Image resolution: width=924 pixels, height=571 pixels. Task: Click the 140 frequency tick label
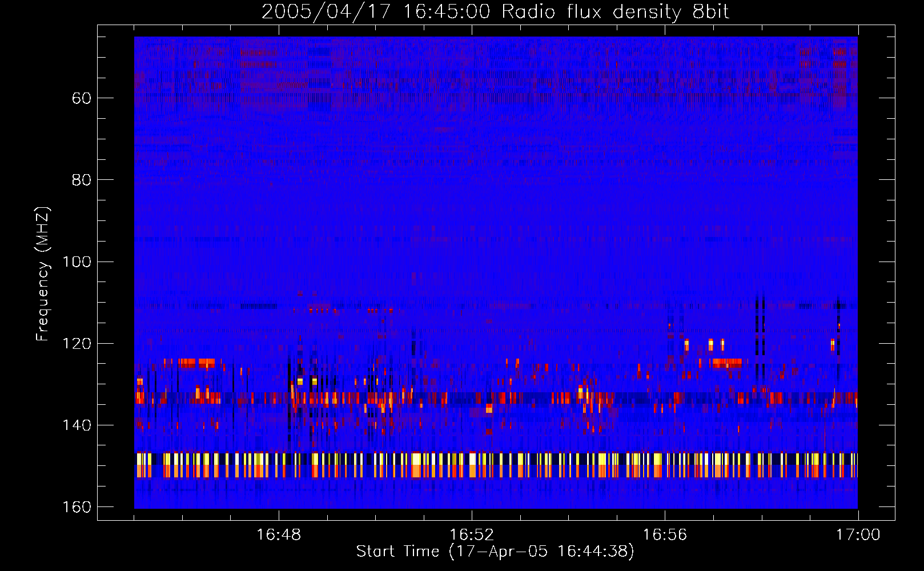coord(77,425)
